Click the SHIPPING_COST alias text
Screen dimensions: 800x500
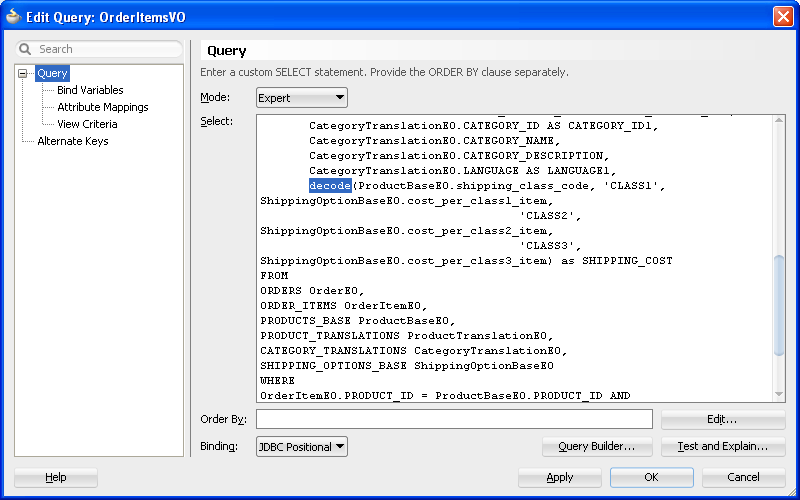tap(628, 261)
